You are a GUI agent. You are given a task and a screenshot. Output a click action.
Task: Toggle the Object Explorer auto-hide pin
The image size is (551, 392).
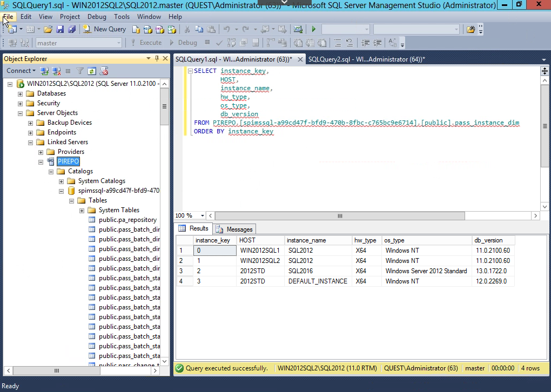coord(156,58)
